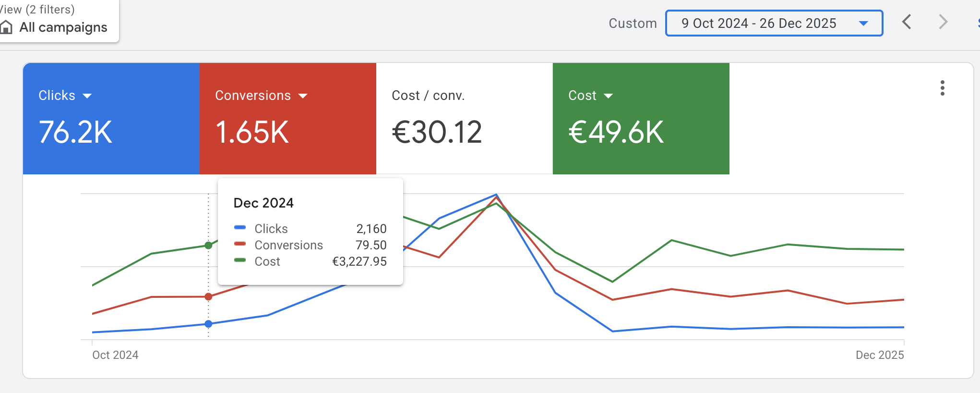Expand the Clicks metric dropdown arrow

[87, 96]
